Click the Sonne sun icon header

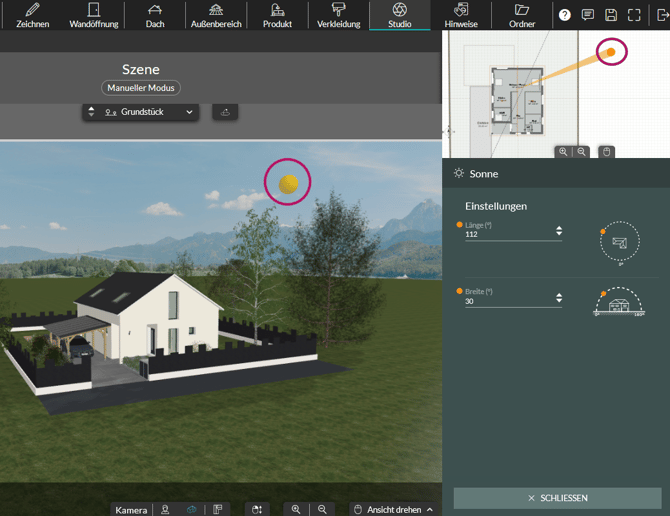click(459, 173)
